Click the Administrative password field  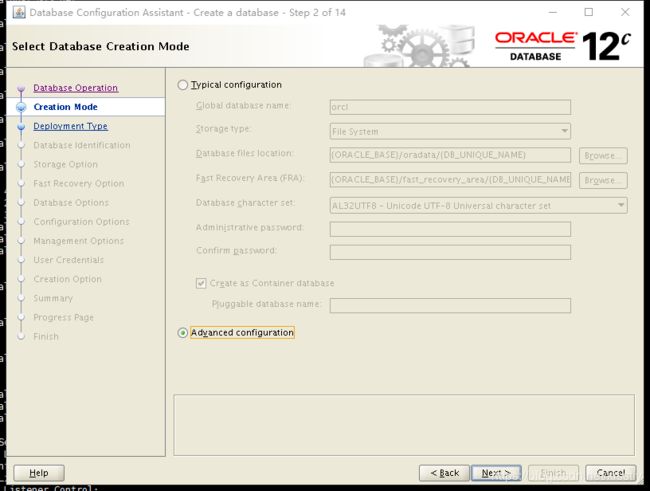point(450,229)
